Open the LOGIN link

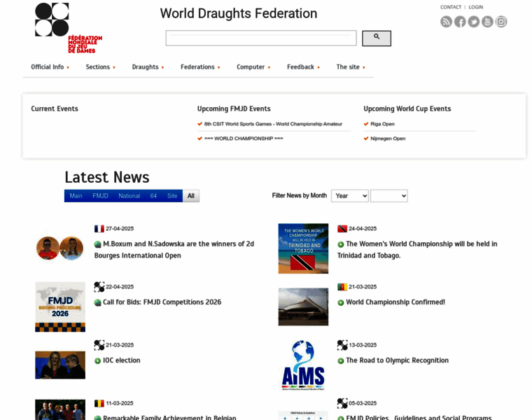pos(476,7)
